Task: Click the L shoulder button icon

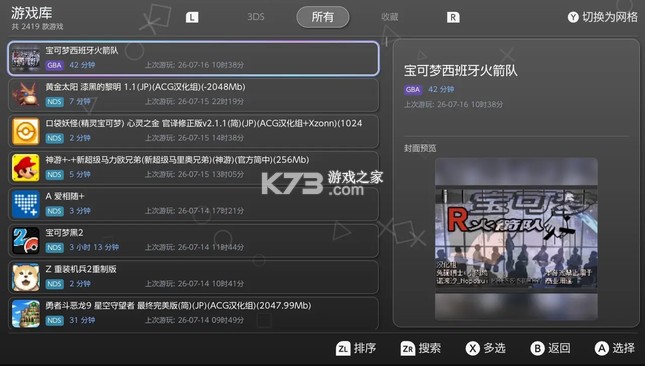Action: [192, 17]
